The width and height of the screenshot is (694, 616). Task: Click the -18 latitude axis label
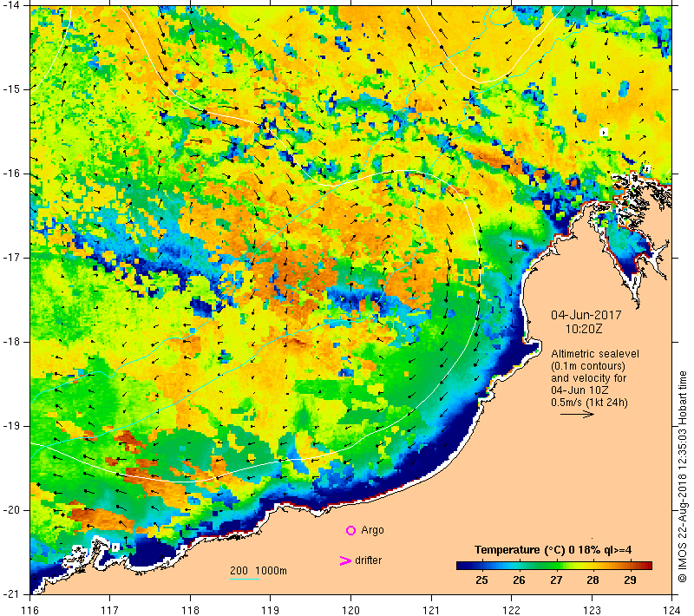[x=12, y=342]
